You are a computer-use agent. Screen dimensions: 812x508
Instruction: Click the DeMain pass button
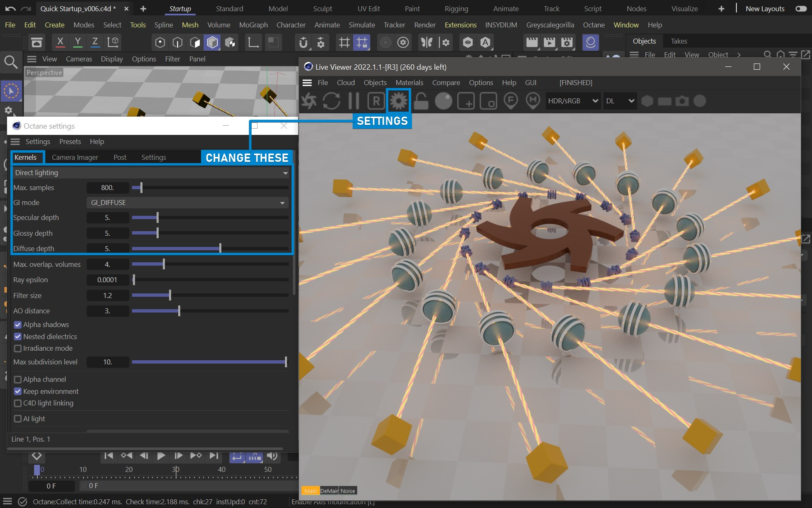click(329, 491)
